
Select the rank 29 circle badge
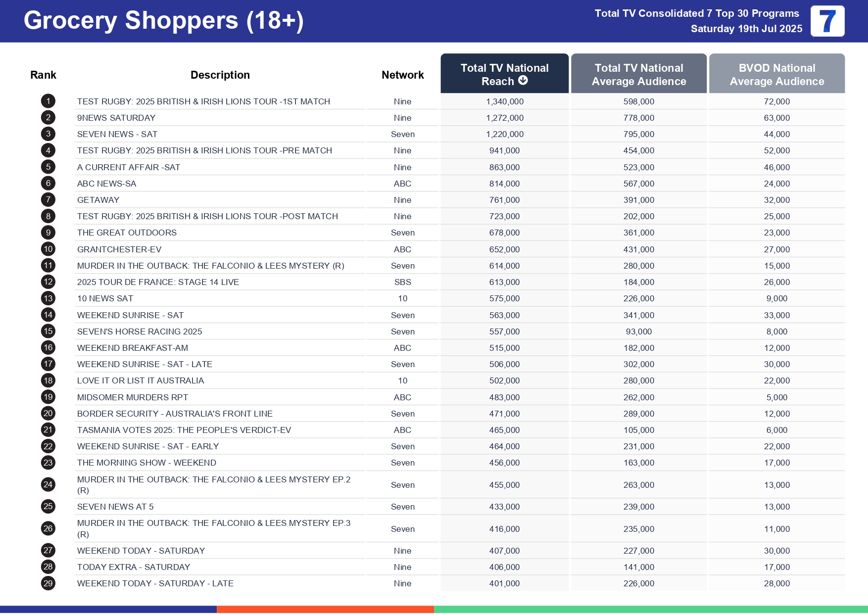tap(48, 583)
